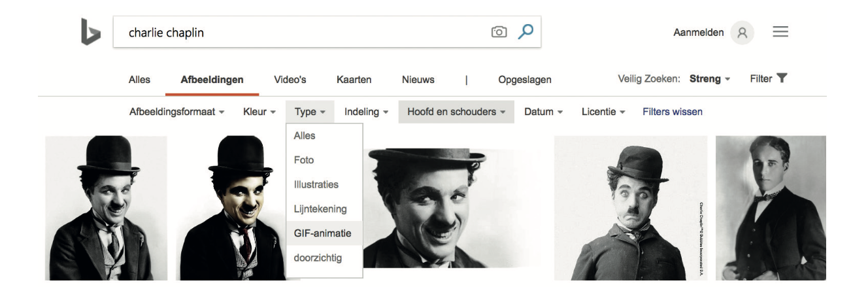
Task: Click the Filter funnel icon
Action: click(x=782, y=78)
